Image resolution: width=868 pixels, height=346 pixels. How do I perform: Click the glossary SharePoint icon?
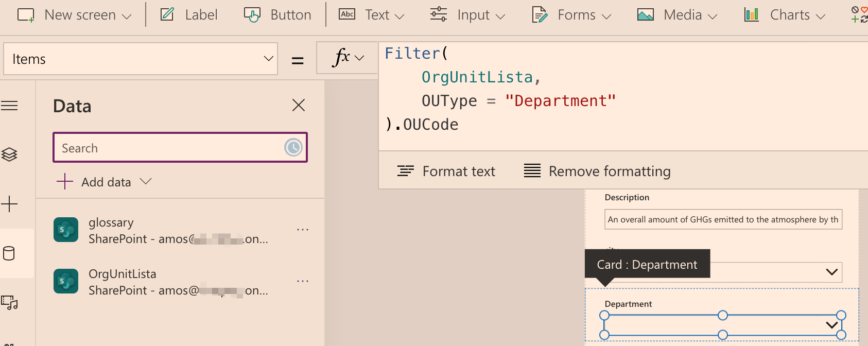pyautogui.click(x=66, y=230)
